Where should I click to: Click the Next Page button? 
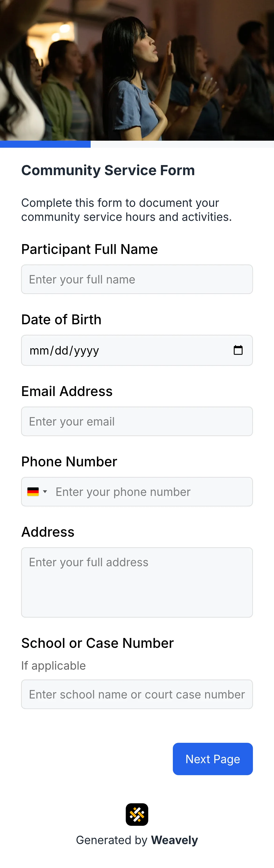(213, 759)
